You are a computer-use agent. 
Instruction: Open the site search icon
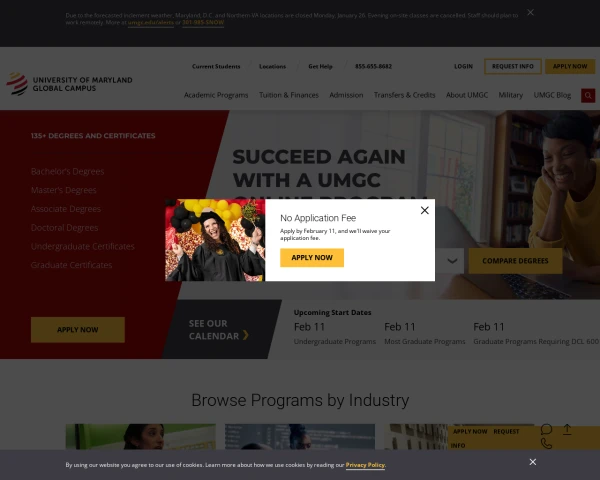(x=588, y=95)
